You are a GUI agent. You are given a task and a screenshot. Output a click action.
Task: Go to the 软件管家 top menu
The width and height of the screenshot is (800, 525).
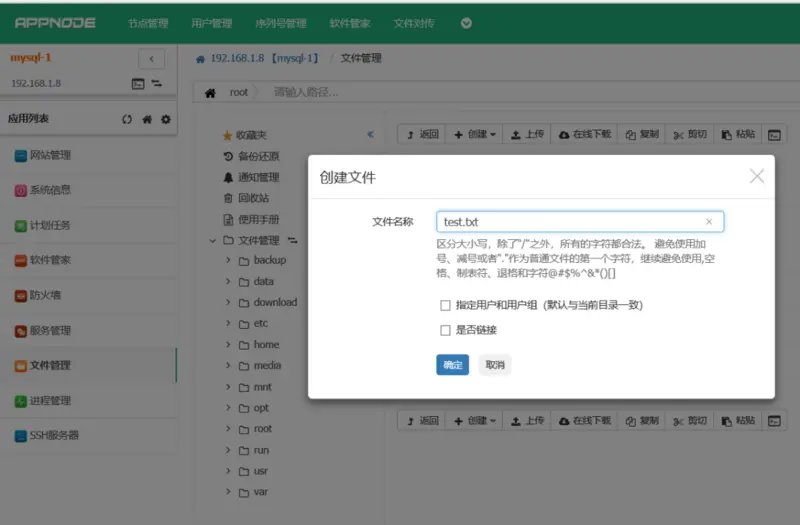pos(350,23)
